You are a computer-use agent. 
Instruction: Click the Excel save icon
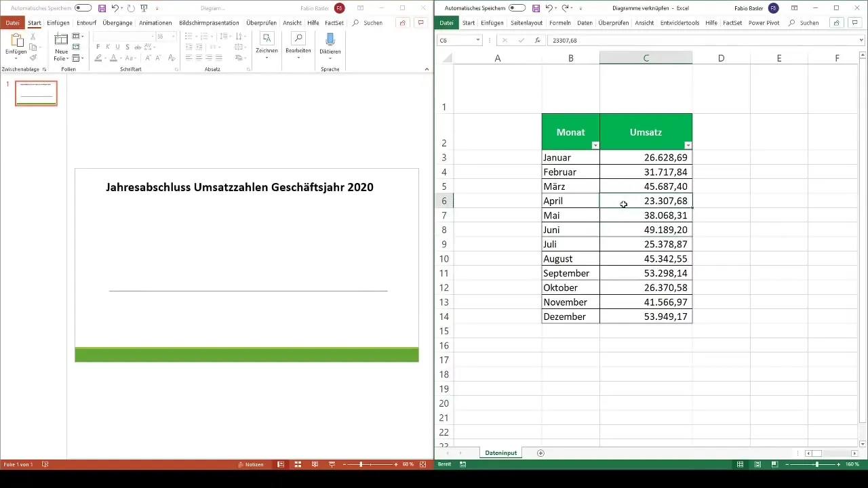[x=536, y=8]
